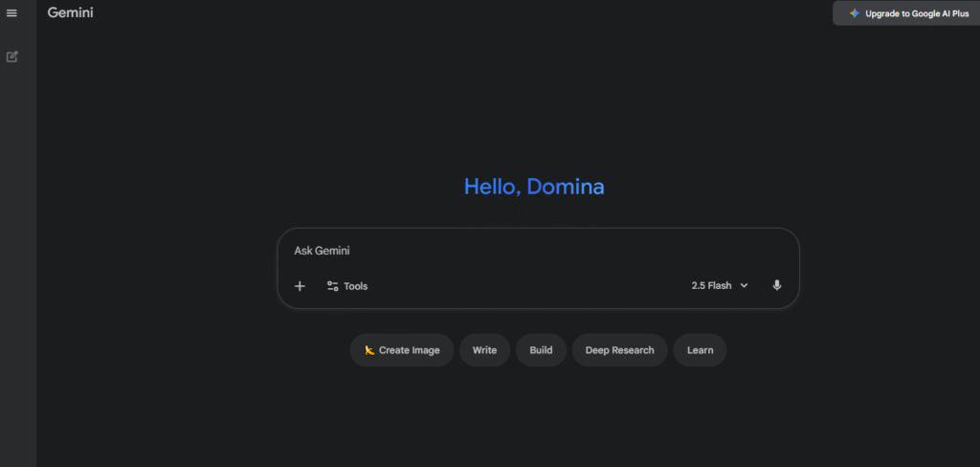980x467 pixels.
Task: Choose the Build suggestion chip
Action: 541,350
